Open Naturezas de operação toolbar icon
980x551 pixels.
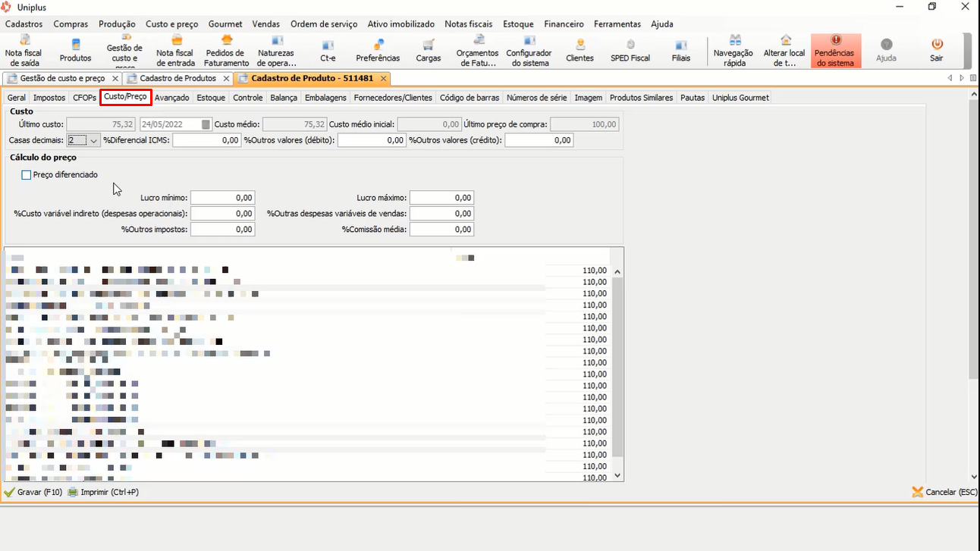tap(276, 50)
